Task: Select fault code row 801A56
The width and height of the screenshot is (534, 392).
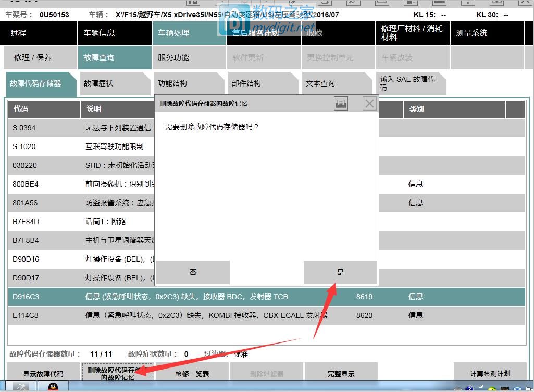Action: point(266,203)
